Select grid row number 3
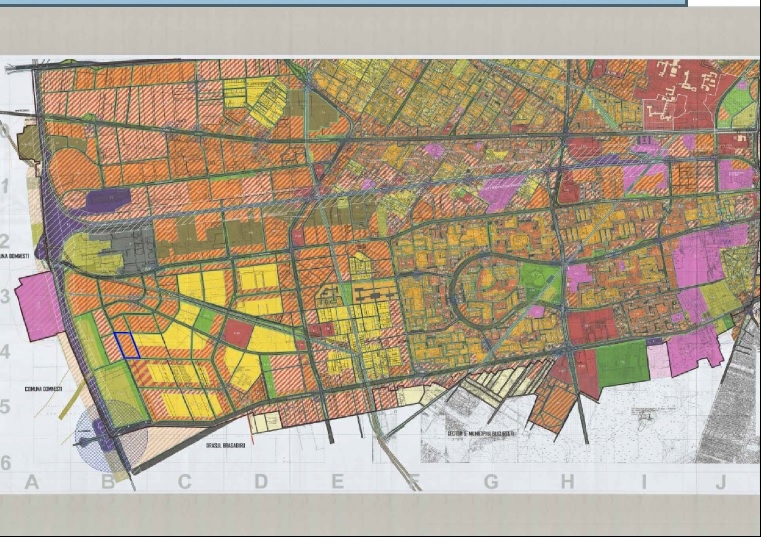767x544 pixels. tap(6, 297)
